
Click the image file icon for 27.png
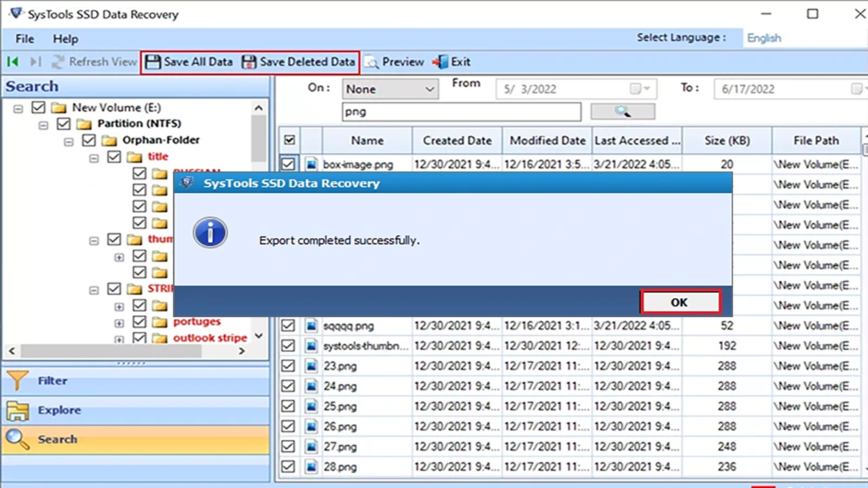point(311,447)
